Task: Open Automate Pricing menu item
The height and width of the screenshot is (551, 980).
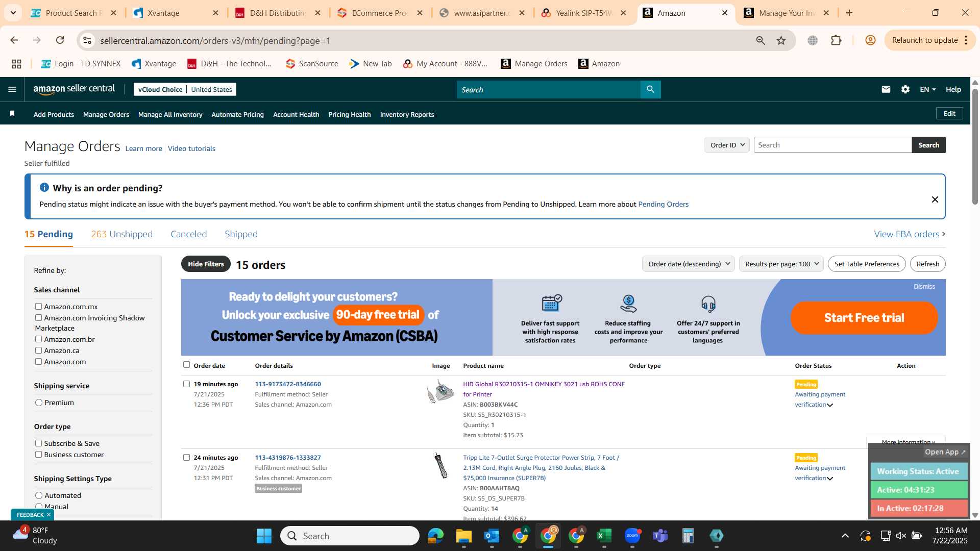Action: coord(237,114)
